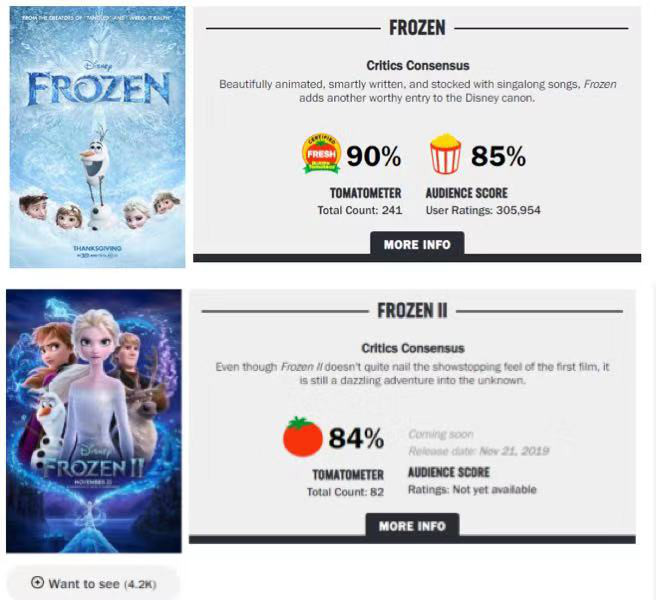The image size is (656, 600).
Task: Click the Frozen Critics Consensus heading
Action: point(418,66)
